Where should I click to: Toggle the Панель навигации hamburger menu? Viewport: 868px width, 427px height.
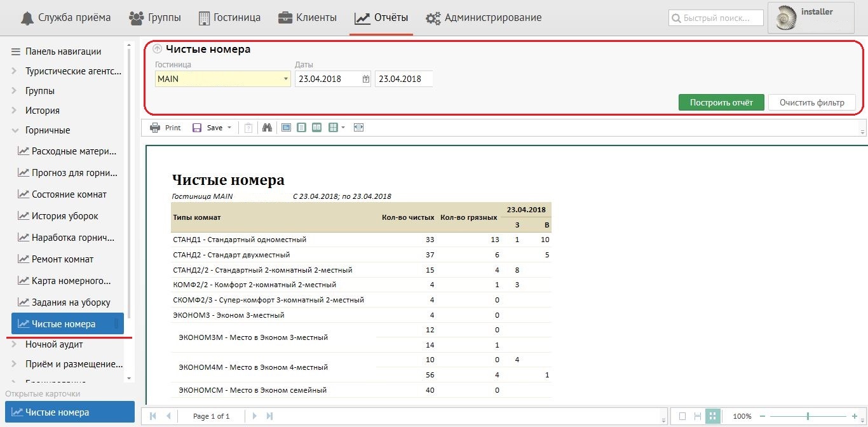(x=16, y=51)
